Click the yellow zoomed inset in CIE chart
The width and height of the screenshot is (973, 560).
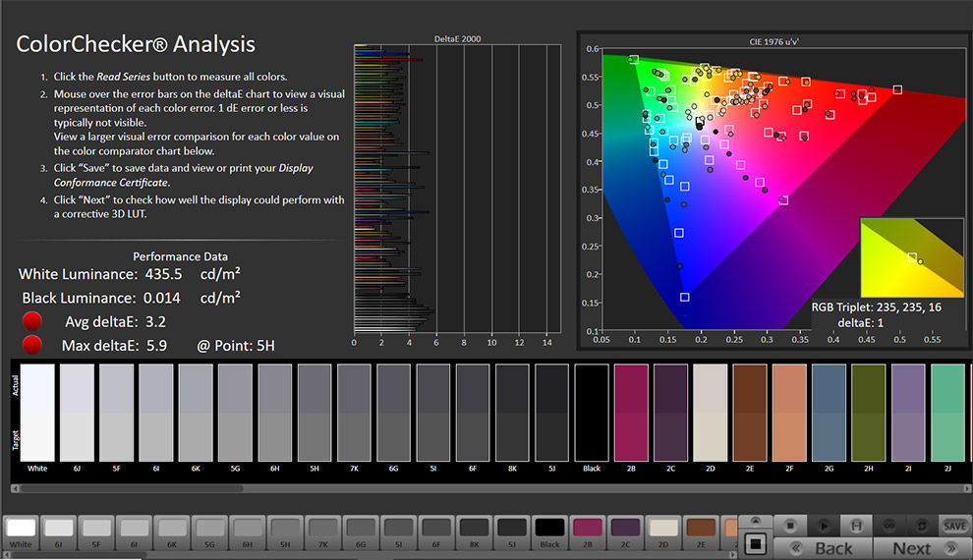[x=911, y=257]
